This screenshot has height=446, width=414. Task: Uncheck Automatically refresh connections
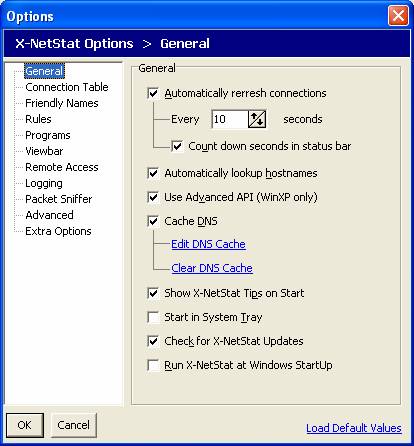click(x=153, y=93)
